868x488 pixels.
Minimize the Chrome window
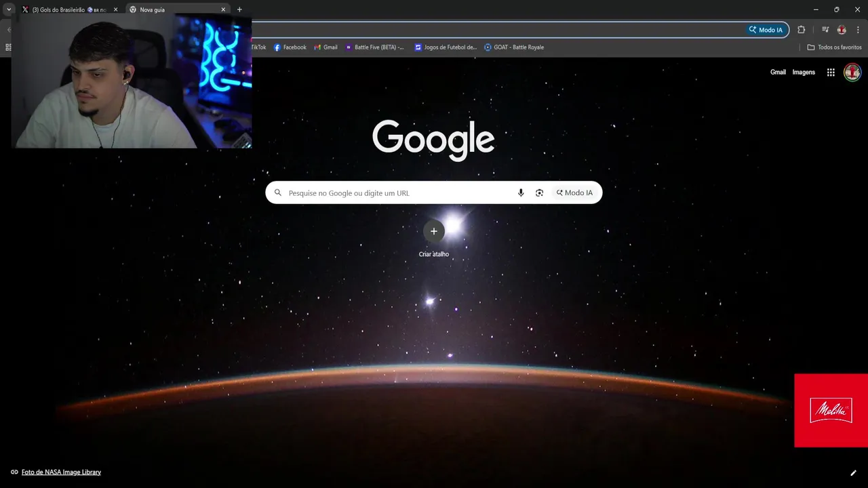pyautogui.click(x=816, y=9)
